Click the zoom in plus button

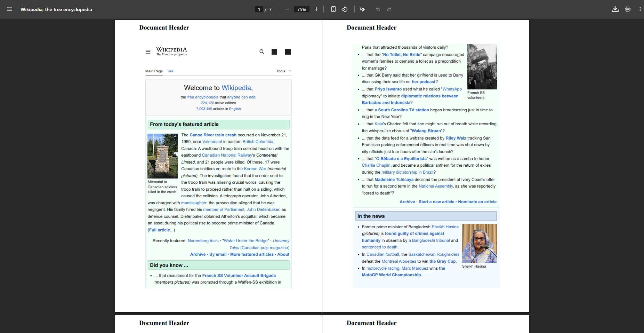[316, 9]
